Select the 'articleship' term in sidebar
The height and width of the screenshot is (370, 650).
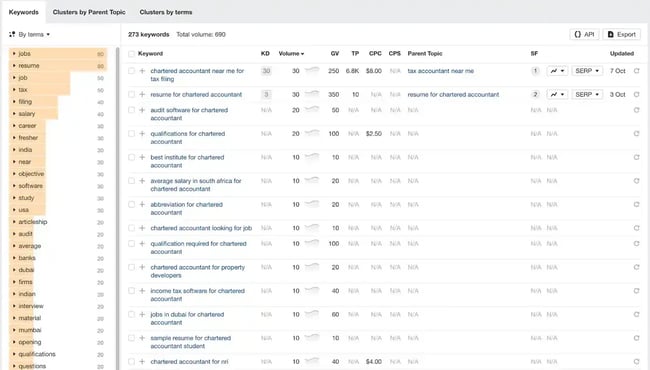click(x=33, y=222)
